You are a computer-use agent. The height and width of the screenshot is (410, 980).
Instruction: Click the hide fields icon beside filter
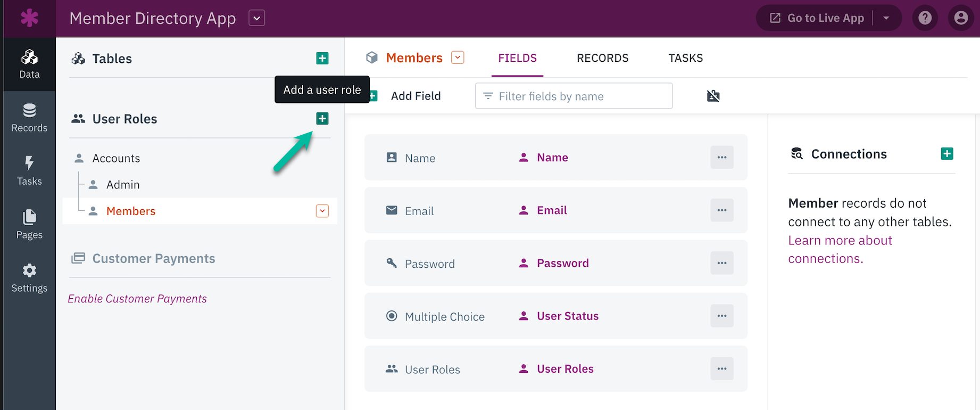tap(713, 96)
